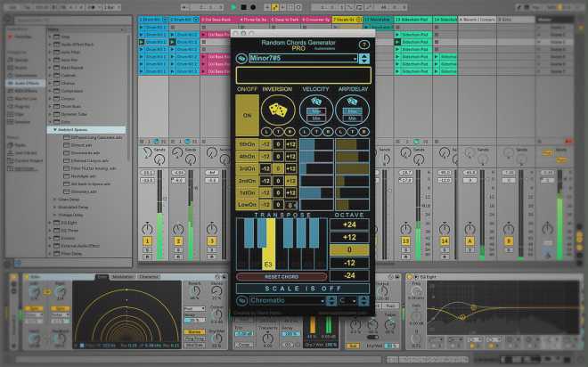Start playback with Ableton's green play button
Image resolution: width=588 pixels, height=367 pixels.
point(233,7)
